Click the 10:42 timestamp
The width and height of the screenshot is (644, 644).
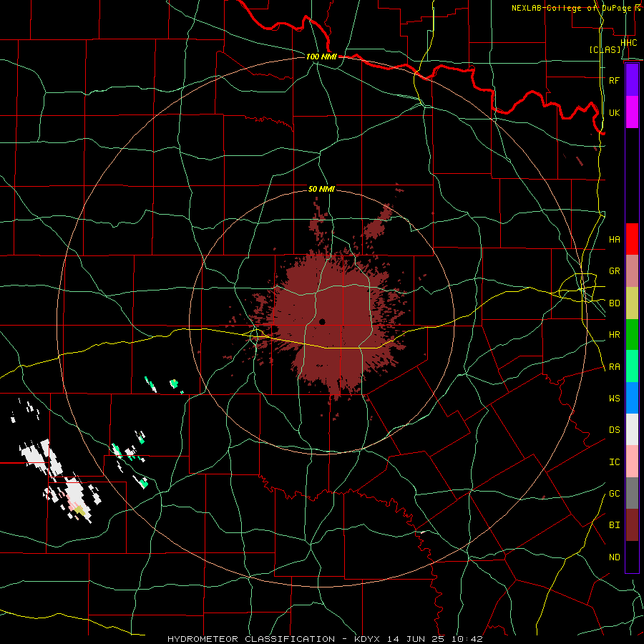pyautogui.click(x=467, y=639)
